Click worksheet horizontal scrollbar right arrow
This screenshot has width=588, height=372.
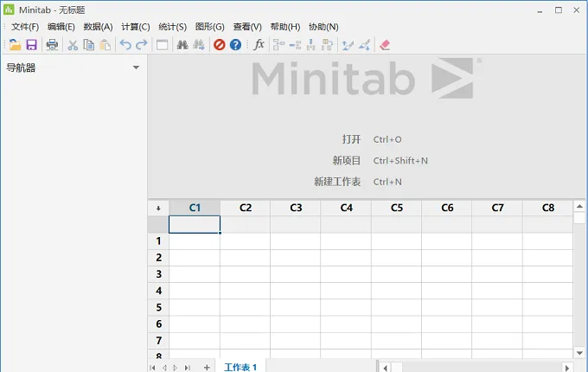coord(567,368)
